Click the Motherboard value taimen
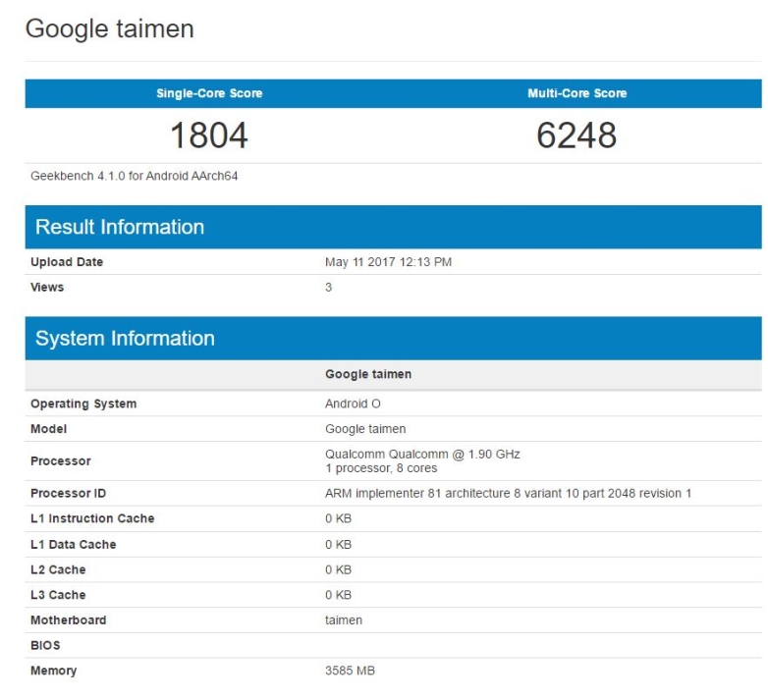 tap(344, 620)
